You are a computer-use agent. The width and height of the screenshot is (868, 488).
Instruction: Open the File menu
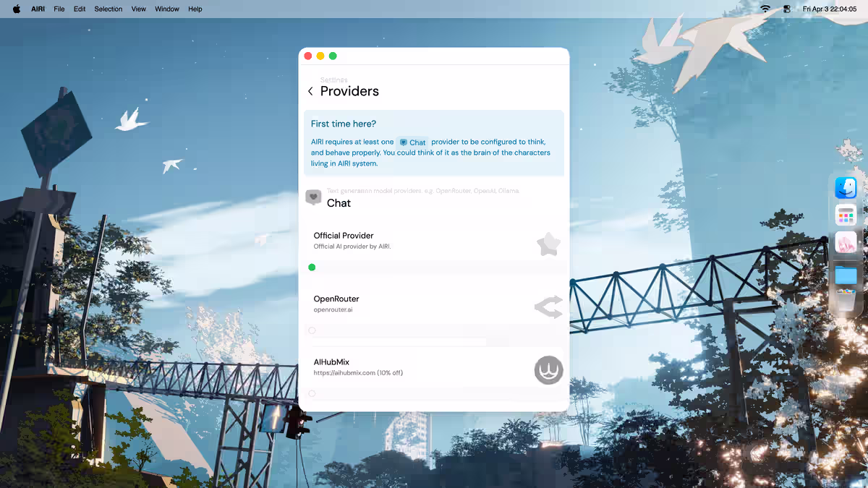point(59,9)
